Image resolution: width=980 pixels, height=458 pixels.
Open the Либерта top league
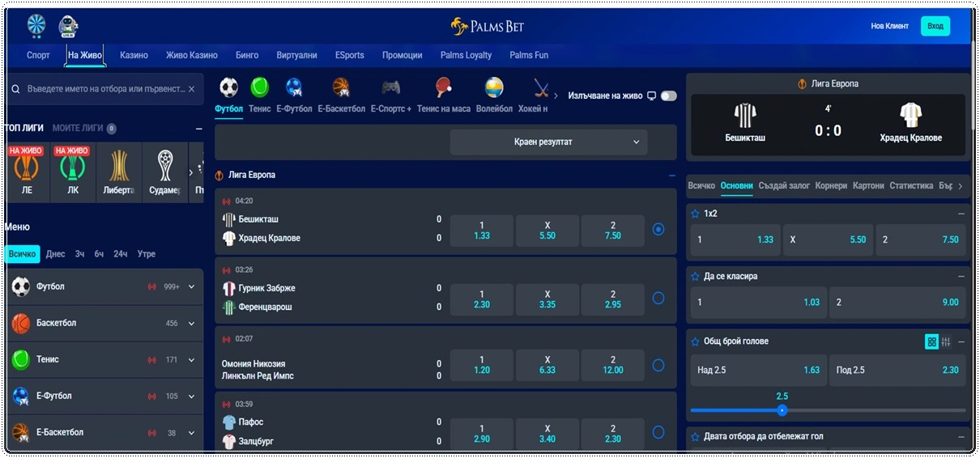(x=119, y=172)
